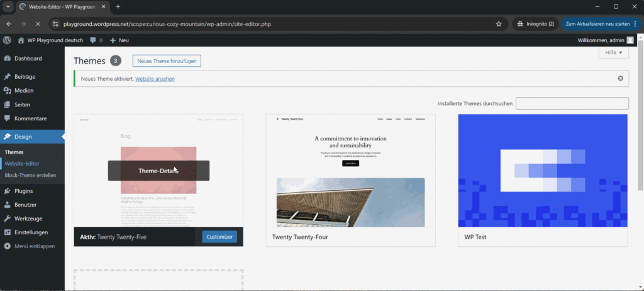644x291 pixels.
Task: Focus the Installierte Themes durchsuchen field
Action: (572, 103)
